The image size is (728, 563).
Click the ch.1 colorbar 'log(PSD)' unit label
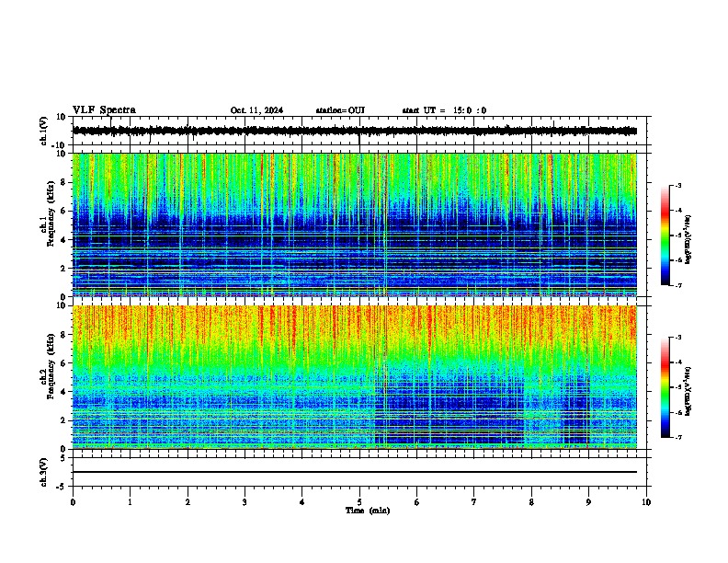(x=688, y=239)
